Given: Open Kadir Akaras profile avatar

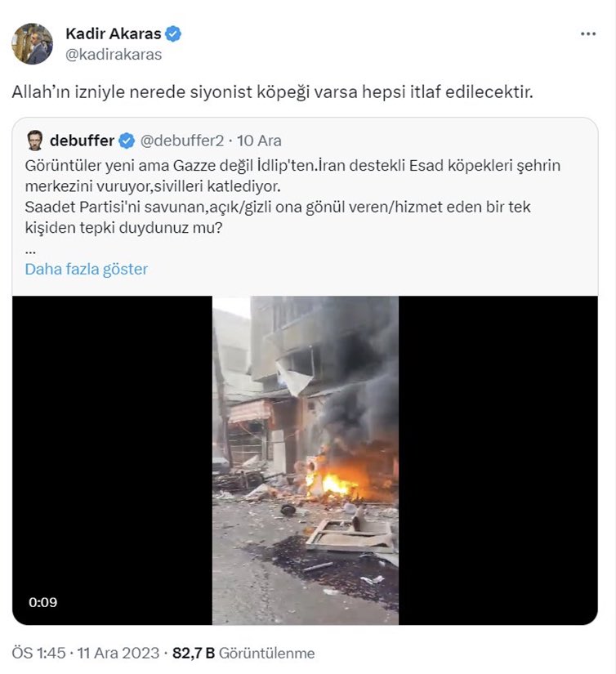Looking at the screenshot, I should point(33,43).
